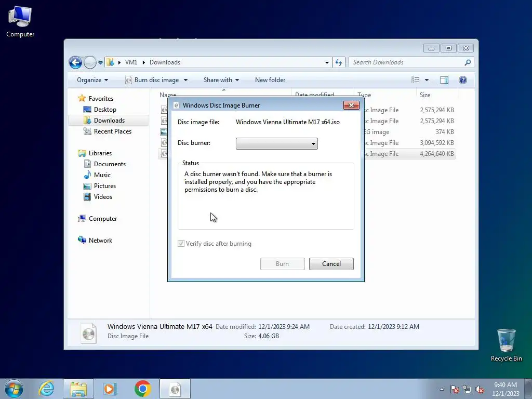The width and height of the screenshot is (532, 399).
Task: Open Music library in sidebar
Action: click(x=102, y=175)
